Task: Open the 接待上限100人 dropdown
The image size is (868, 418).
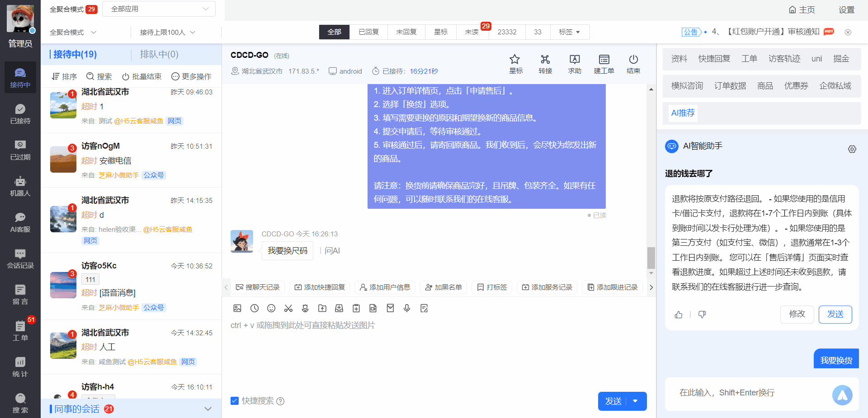Action: [x=166, y=32]
